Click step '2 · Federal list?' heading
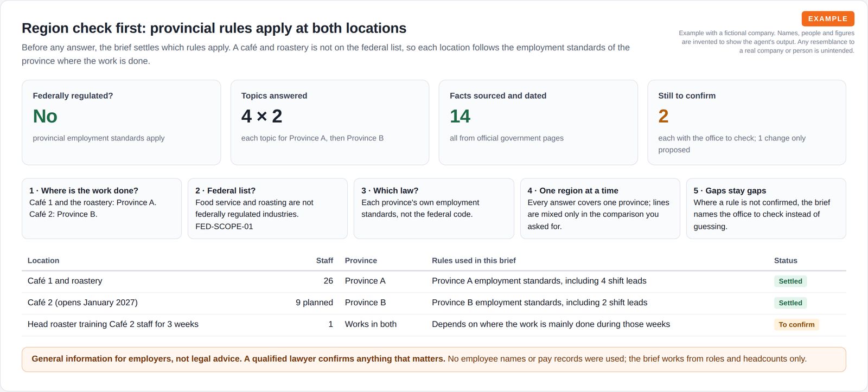This screenshot has height=392, width=868. click(x=225, y=191)
